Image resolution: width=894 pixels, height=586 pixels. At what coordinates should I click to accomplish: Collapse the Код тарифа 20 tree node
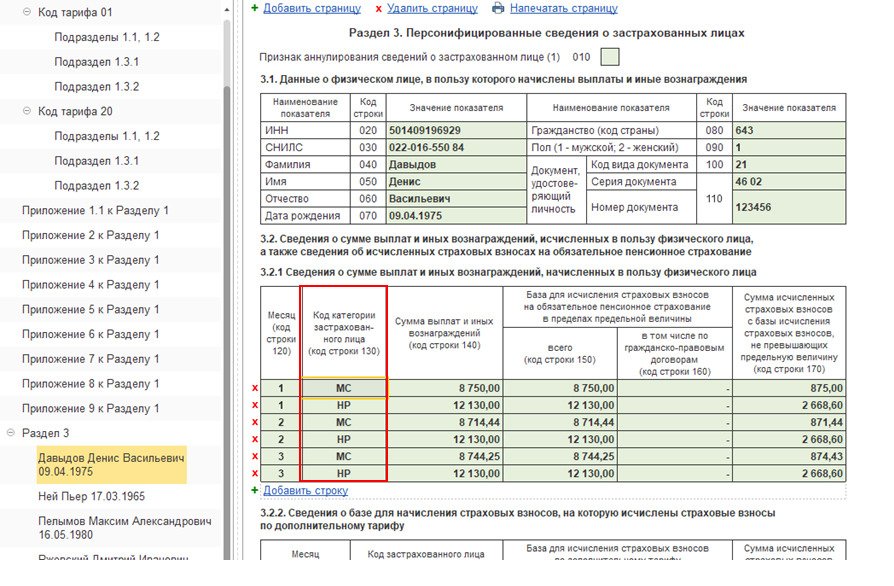(27, 111)
